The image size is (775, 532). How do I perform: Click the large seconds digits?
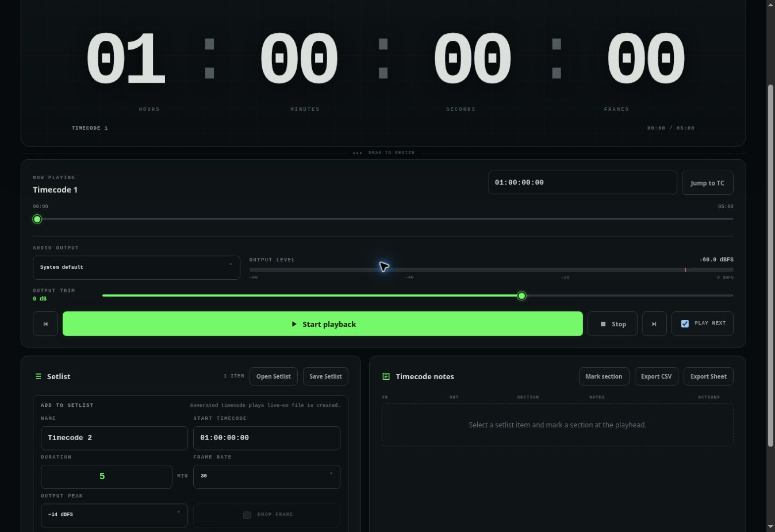point(472,59)
